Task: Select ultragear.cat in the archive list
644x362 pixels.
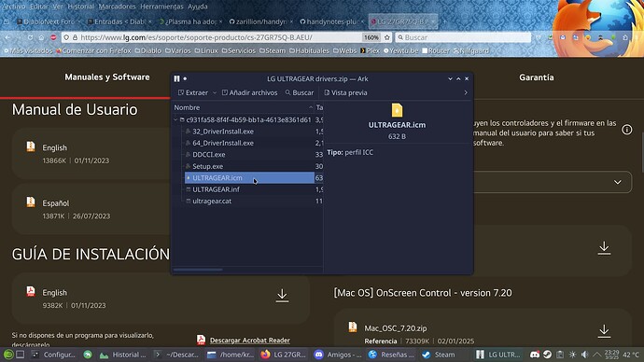Action: 212,202
